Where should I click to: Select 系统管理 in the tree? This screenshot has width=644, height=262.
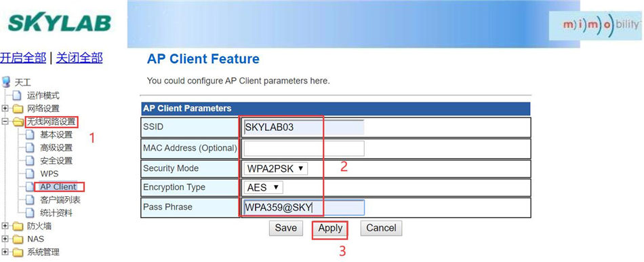[x=43, y=252]
